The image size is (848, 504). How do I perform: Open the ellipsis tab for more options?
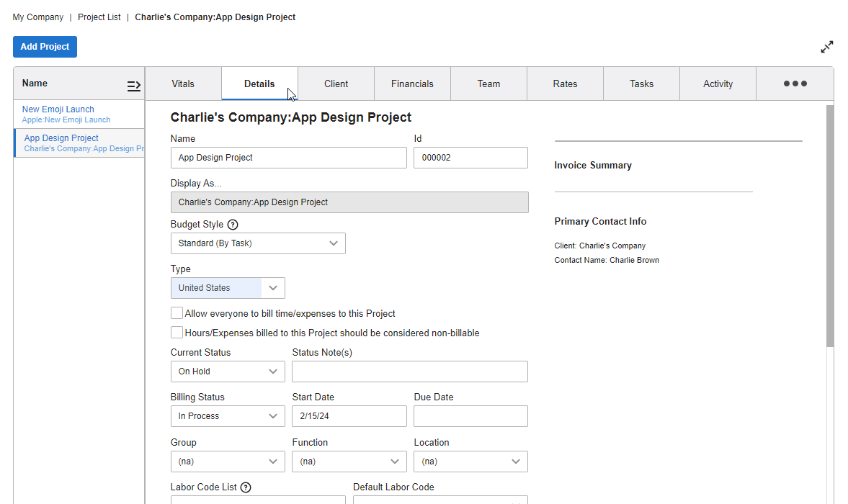[x=794, y=84]
